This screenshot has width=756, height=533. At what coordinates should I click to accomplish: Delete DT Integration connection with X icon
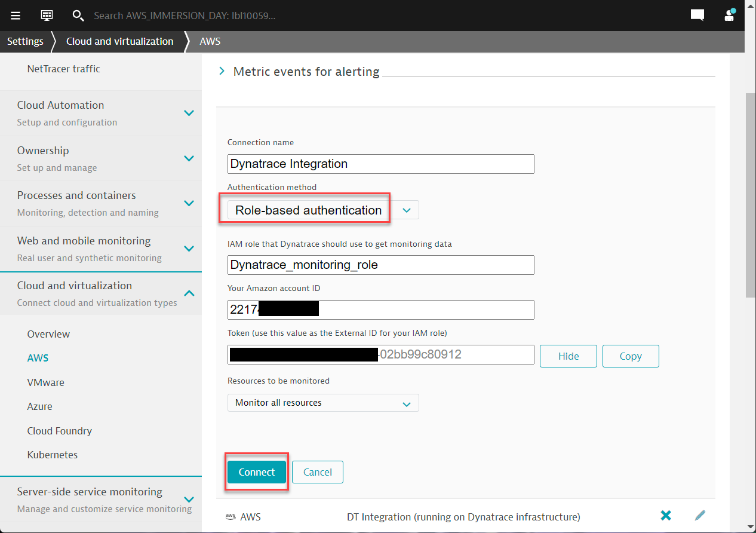click(x=666, y=516)
